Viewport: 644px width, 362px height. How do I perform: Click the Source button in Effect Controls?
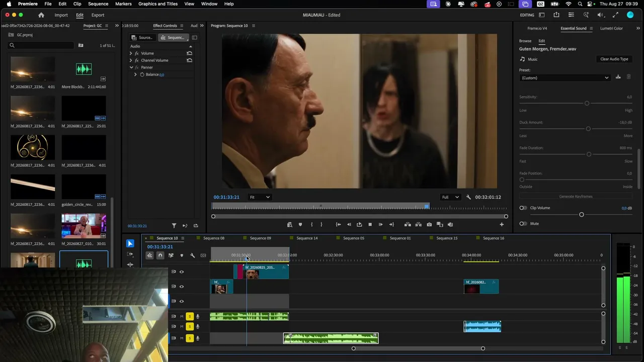coord(142,38)
